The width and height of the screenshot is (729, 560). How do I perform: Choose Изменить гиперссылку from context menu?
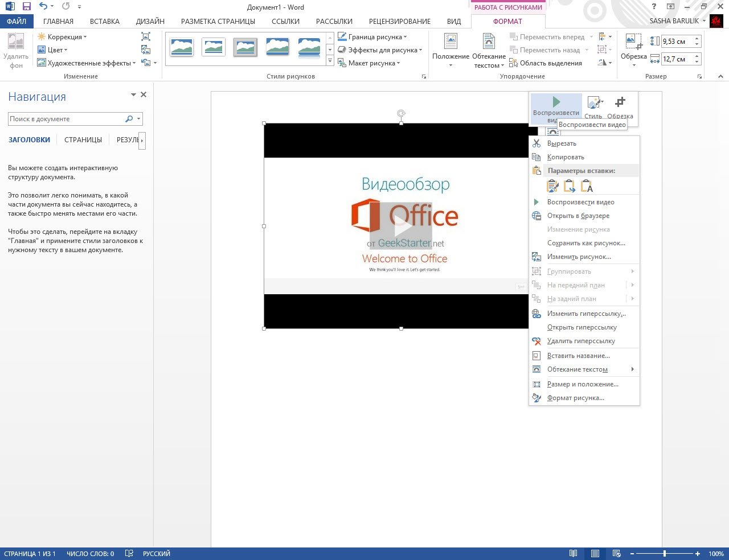(584, 314)
